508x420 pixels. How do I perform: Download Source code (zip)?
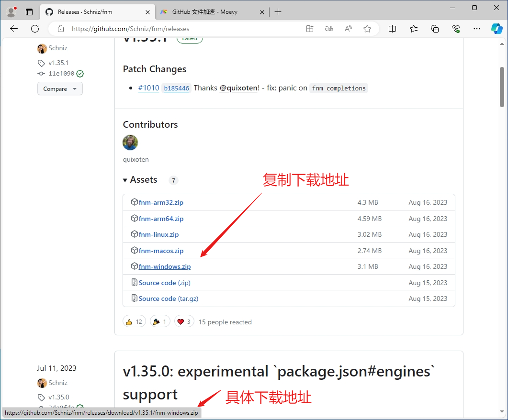[165, 283]
